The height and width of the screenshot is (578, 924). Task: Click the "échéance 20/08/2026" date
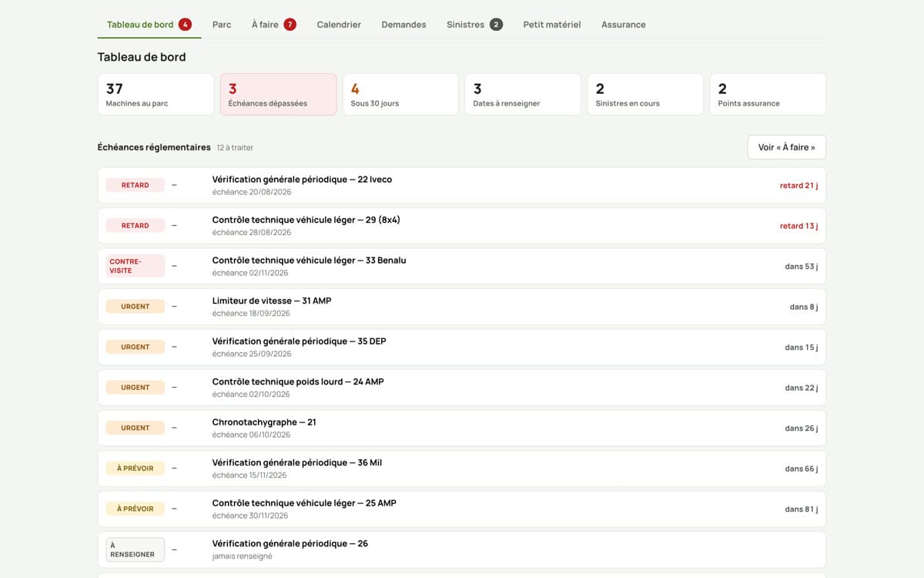[x=252, y=192]
